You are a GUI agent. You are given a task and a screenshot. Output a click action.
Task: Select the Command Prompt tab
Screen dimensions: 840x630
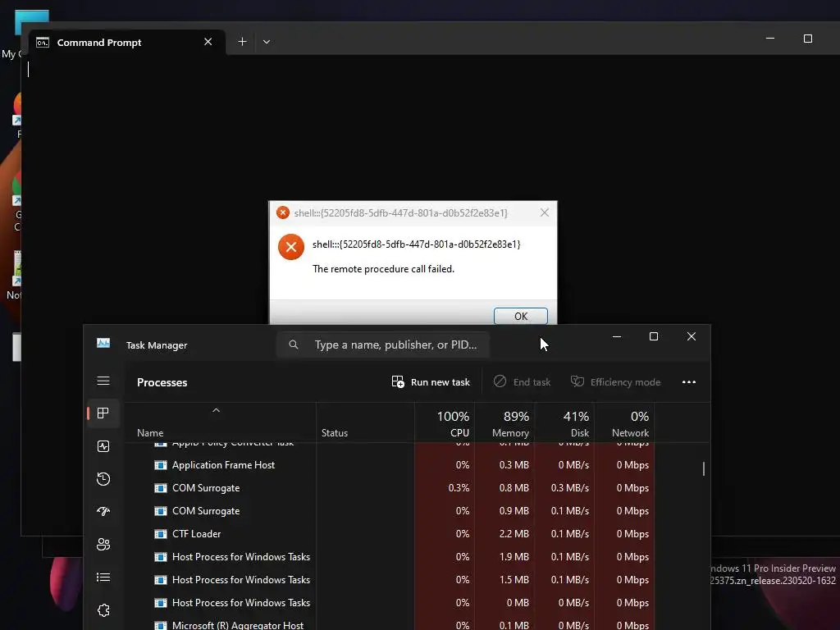point(126,43)
